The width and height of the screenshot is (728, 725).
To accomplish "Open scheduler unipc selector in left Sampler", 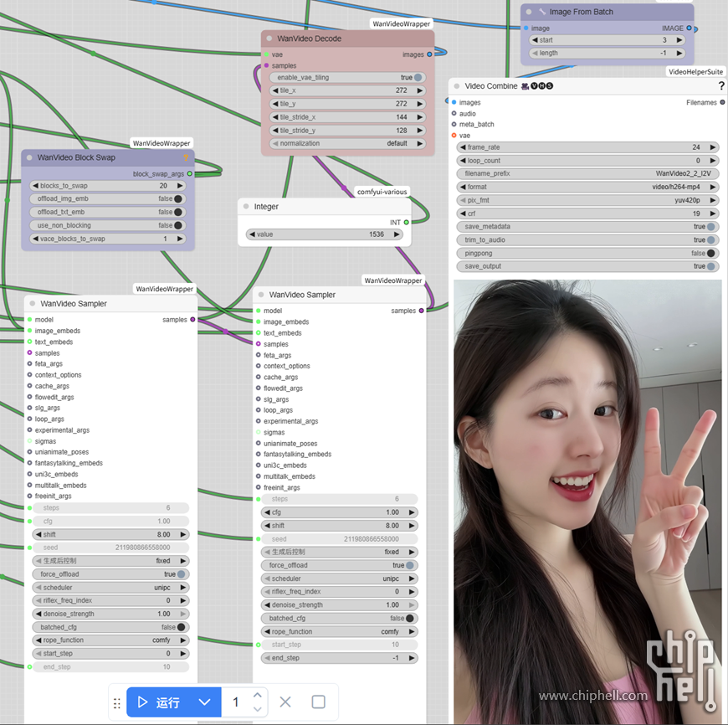I will [110, 588].
